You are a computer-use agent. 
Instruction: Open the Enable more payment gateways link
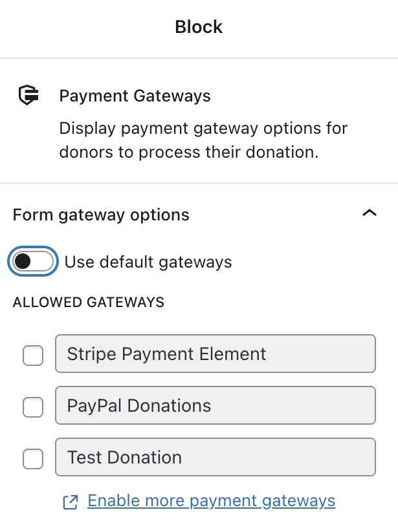tap(211, 500)
